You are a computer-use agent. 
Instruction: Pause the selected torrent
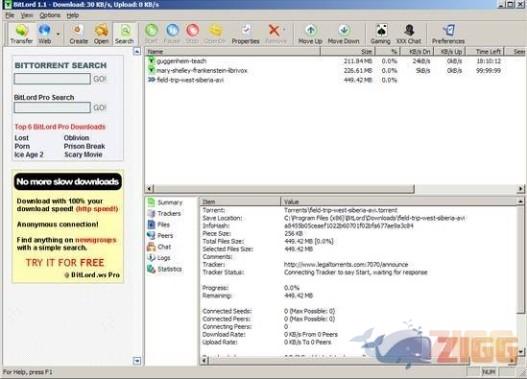(x=172, y=34)
